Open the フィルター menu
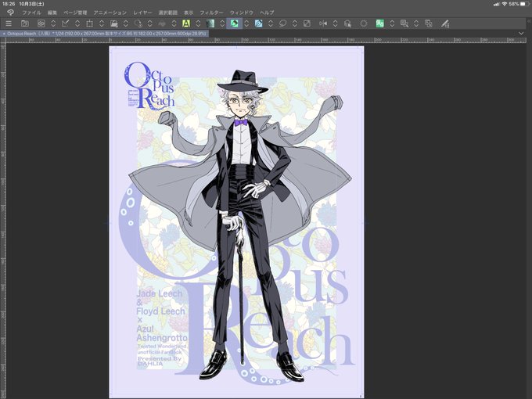This screenshot has width=532, height=399. pos(212,13)
